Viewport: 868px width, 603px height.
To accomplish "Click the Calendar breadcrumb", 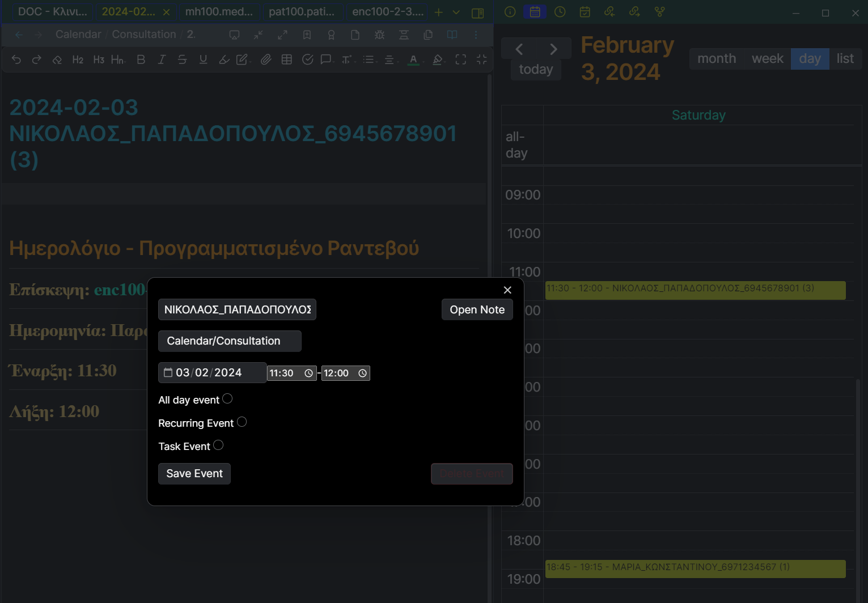I will coord(78,35).
